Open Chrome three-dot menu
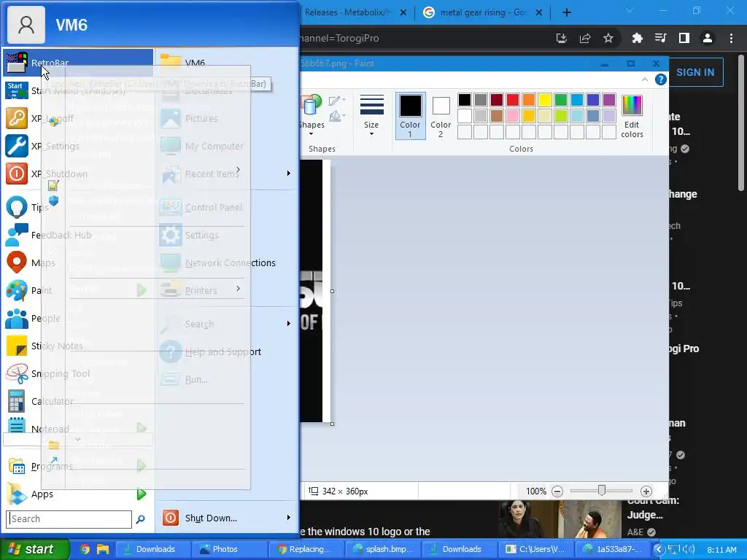The width and height of the screenshot is (747, 560). pos(731,38)
